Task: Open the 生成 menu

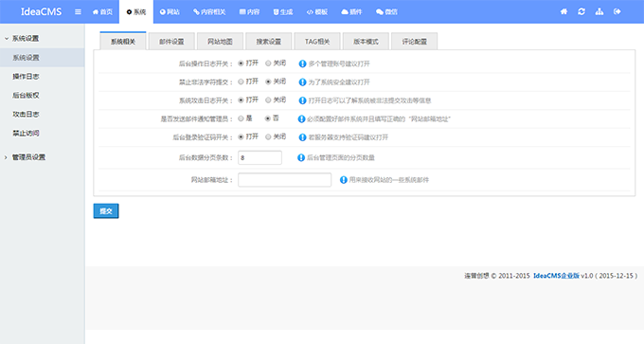Action: [283, 12]
